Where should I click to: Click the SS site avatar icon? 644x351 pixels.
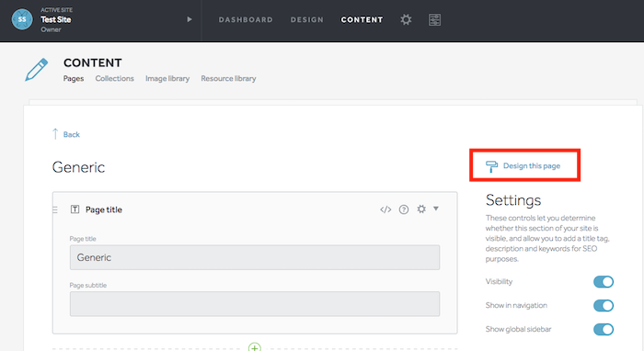[x=22, y=19]
